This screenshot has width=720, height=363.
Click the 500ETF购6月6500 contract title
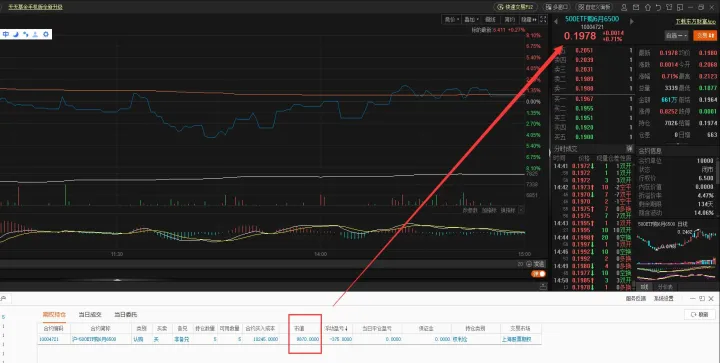592,19
